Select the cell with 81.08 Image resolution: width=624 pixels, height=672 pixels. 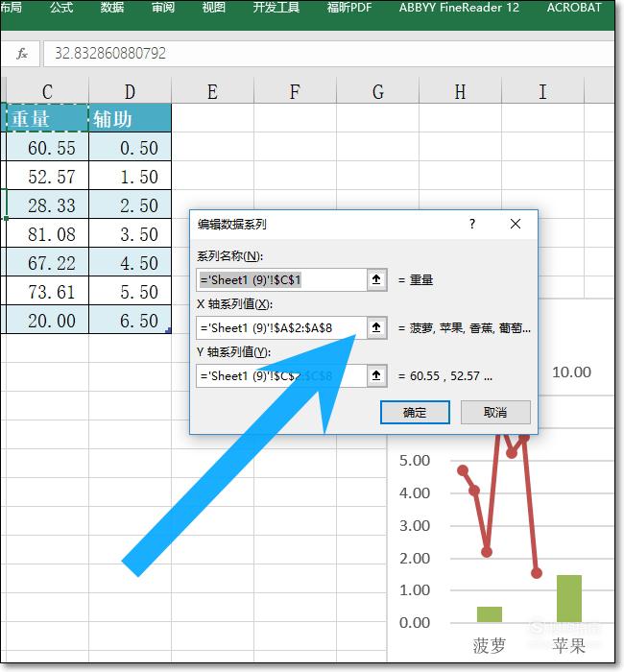(x=47, y=233)
